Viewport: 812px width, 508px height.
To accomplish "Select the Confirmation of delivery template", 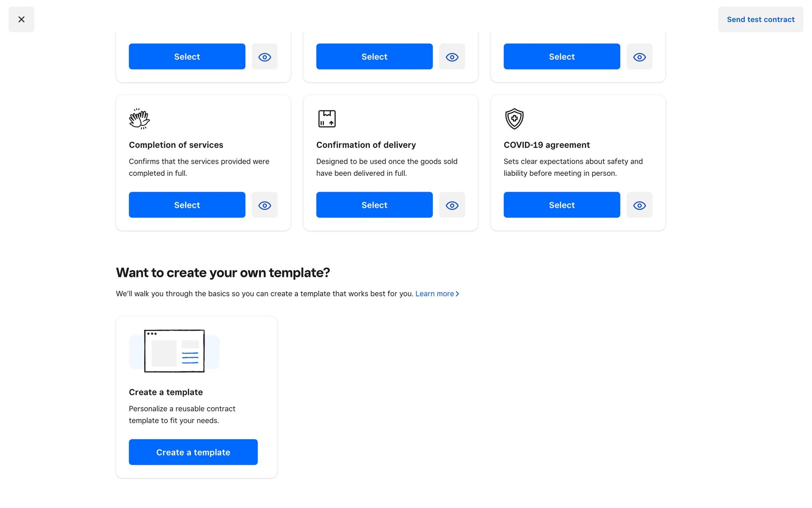I will (374, 205).
